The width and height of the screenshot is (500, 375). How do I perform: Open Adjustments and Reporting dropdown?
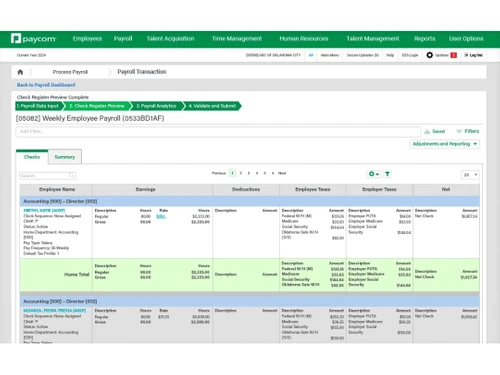[x=444, y=144]
